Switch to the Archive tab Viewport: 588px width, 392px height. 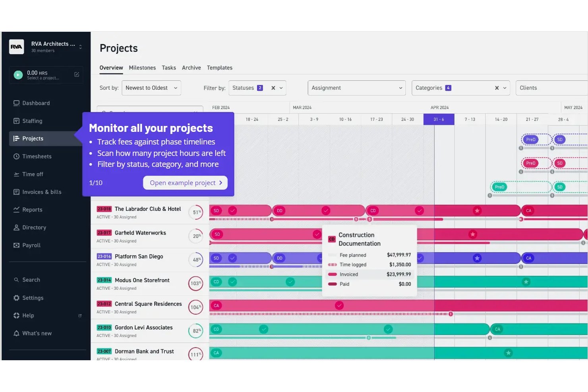click(191, 68)
